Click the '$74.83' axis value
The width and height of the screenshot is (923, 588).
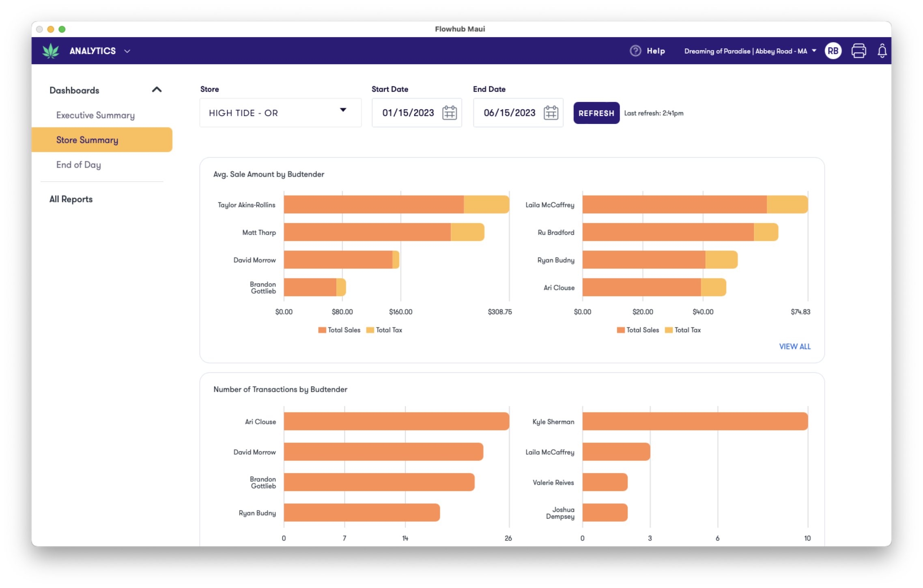click(800, 312)
